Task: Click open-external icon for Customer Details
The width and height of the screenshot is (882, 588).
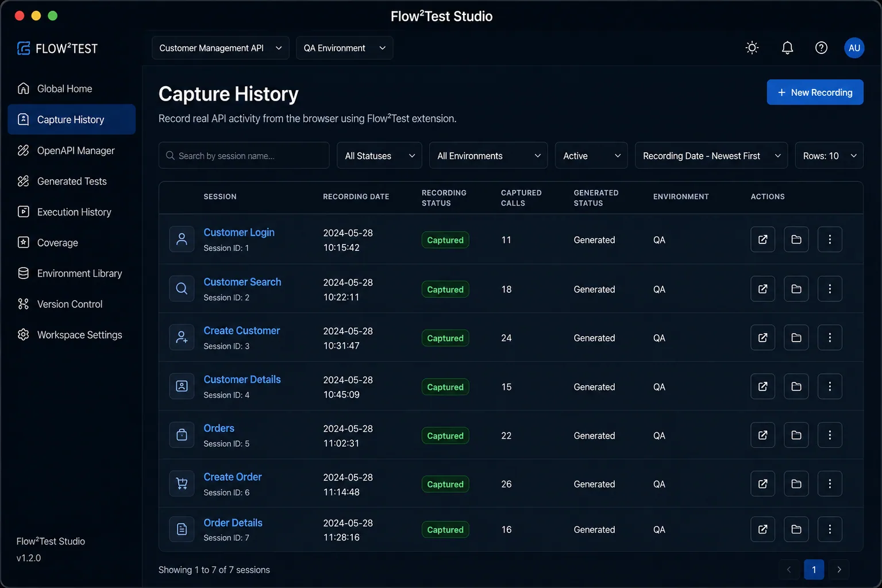Action: click(762, 386)
